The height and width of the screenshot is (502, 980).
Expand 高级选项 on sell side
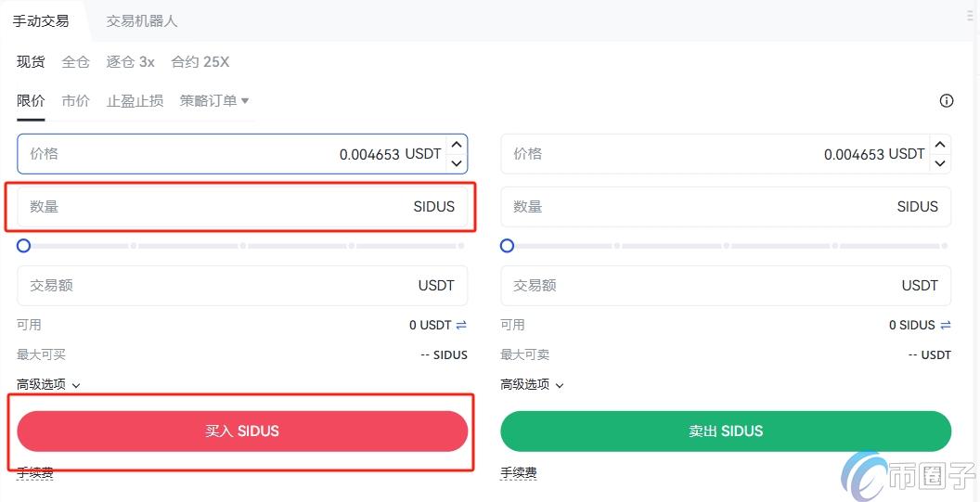pyautogui.click(x=532, y=384)
